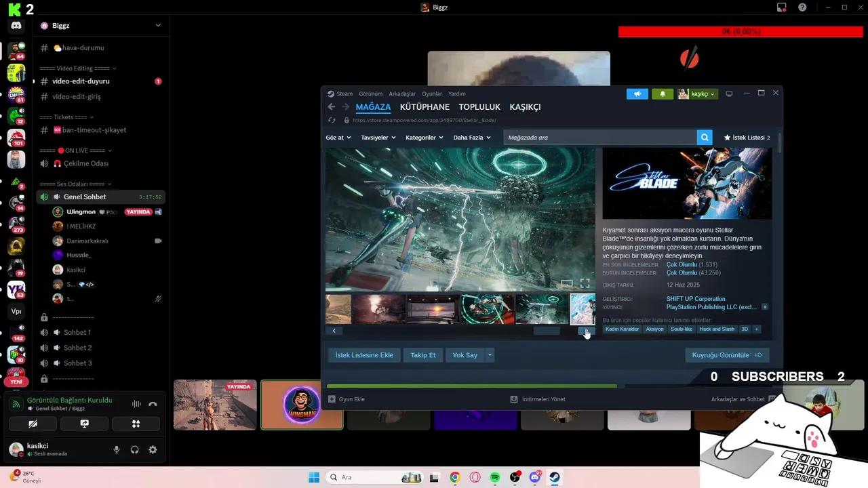Deafen Discord headphones
868x488 pixels.
point(135,449)
